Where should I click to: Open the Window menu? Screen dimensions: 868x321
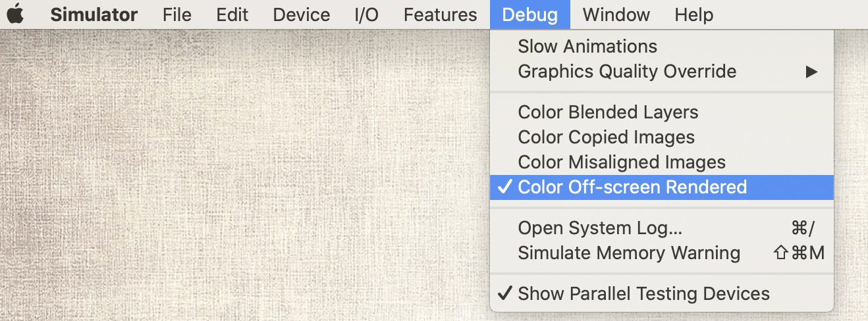[616, 14]
